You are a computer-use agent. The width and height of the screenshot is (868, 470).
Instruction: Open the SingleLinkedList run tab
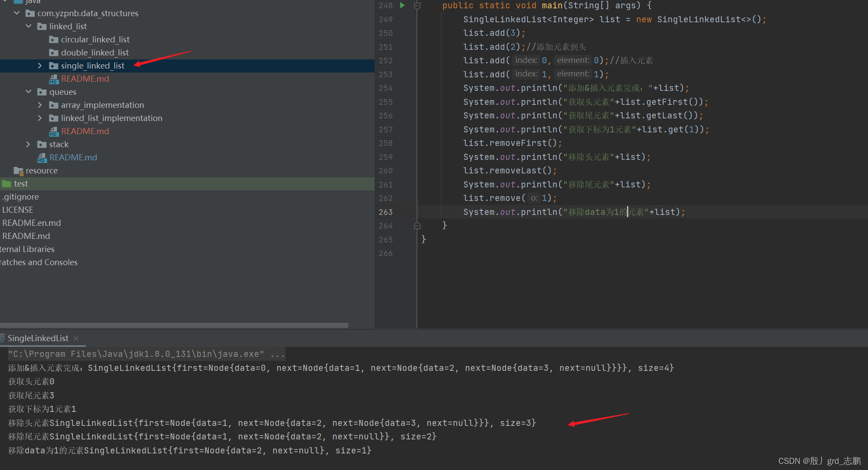tap(38, 338)
